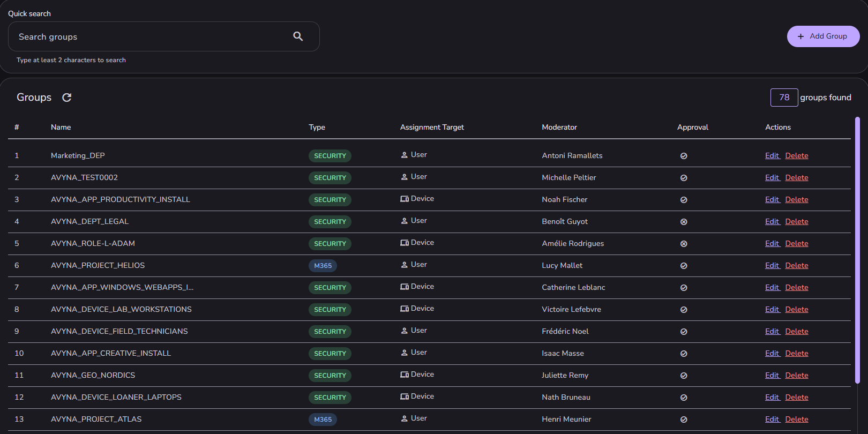Click device icon in AVYNA_DEVICE_LAB_WORKSTATIONS row
The width and height of the screenshot is (868, 434).
coord(405,309)
